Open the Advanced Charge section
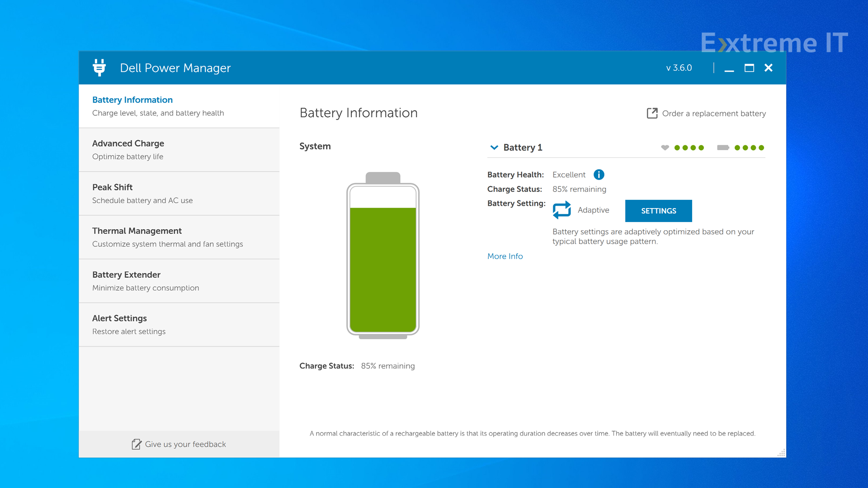 [179, 150]
